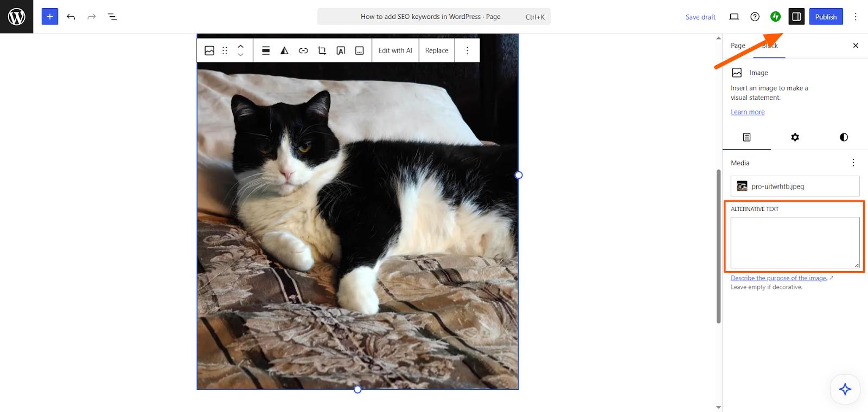The height and width of the screenshot is (412, 868).
Task: Change the image block type icon
Action: pyautogui.click(x=209, y=50)
